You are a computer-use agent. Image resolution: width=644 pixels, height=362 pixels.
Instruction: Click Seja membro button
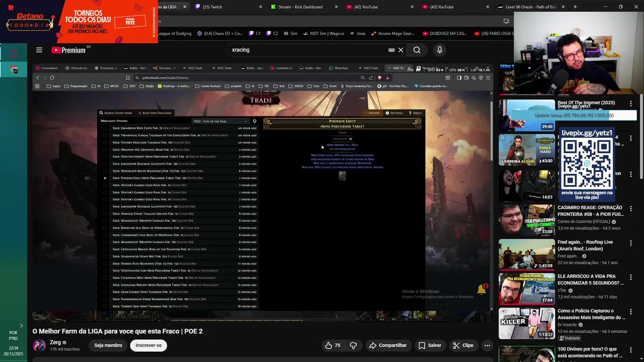(x=108, y=345)
